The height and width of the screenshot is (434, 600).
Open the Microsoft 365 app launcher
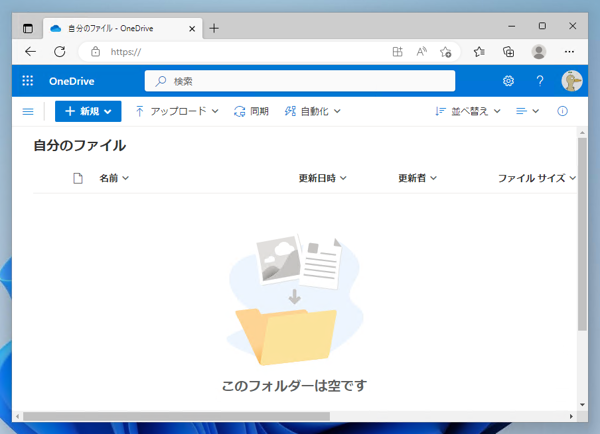coord(28,81)
